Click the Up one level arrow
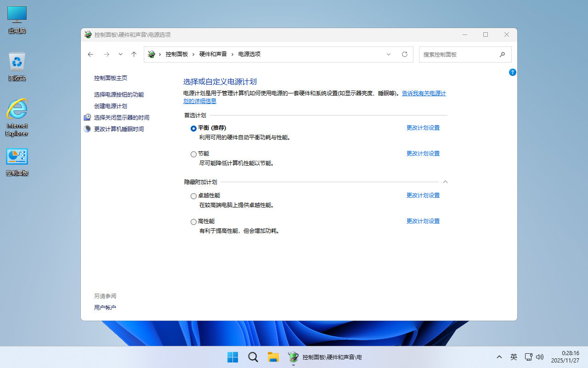The height and width of the screenshot is (368, 588). 134,54
